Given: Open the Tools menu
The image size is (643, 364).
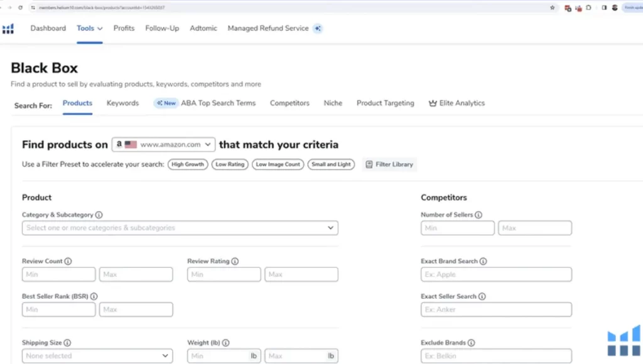Looking at the screenshot, I should click(89, 28).
